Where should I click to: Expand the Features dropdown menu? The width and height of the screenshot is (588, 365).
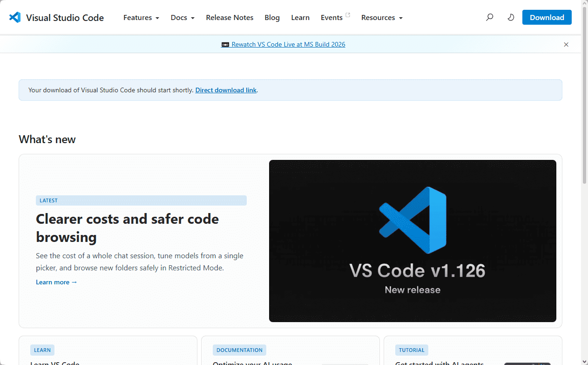[141, 18]
